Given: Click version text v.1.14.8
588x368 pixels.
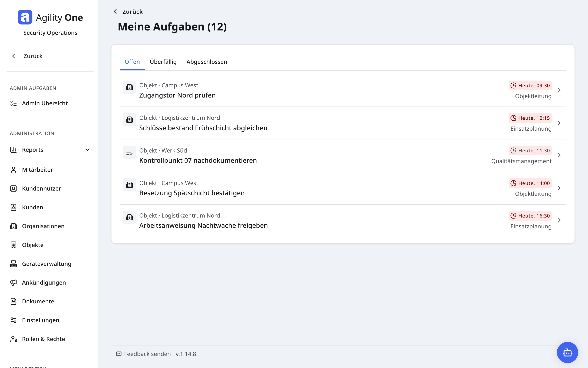Looking at the screenshot, I should 186,354.
